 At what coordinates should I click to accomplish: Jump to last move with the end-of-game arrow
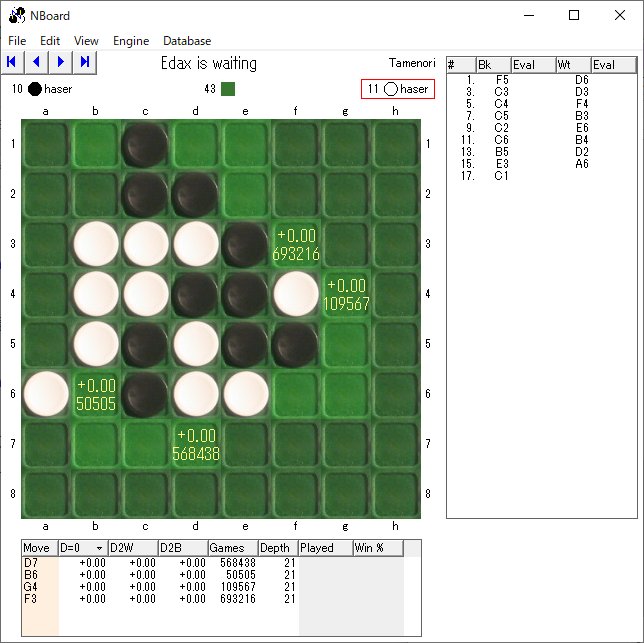85,62
